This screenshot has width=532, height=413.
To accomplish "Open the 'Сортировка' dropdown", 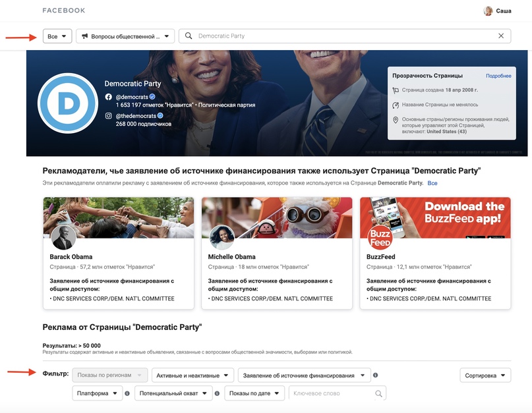I will tap(485, 375).
